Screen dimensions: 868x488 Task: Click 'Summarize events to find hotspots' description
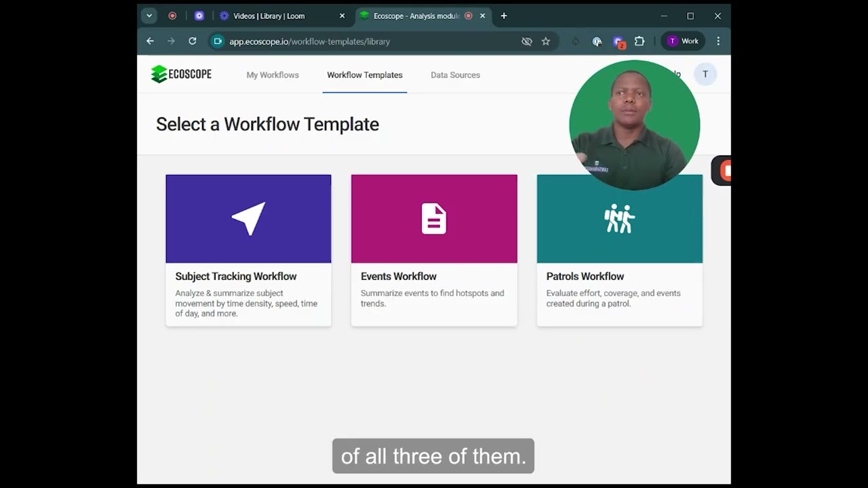433,298
